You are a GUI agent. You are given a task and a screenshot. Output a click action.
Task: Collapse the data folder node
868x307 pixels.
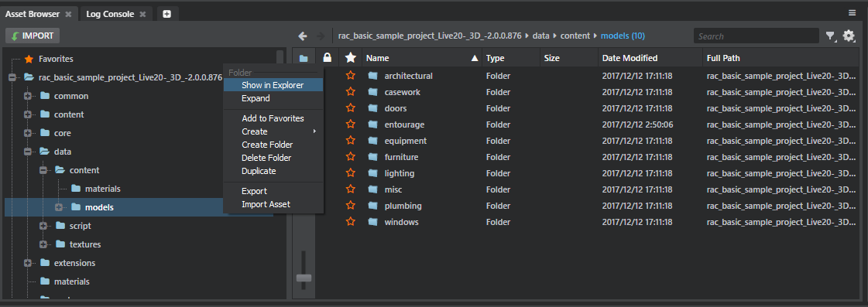point(27,152)
